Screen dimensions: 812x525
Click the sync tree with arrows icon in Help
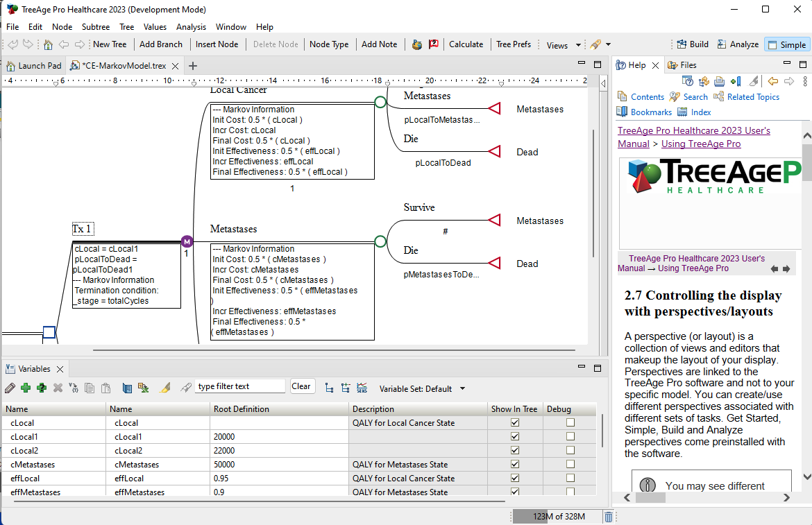tap(703, 81)
